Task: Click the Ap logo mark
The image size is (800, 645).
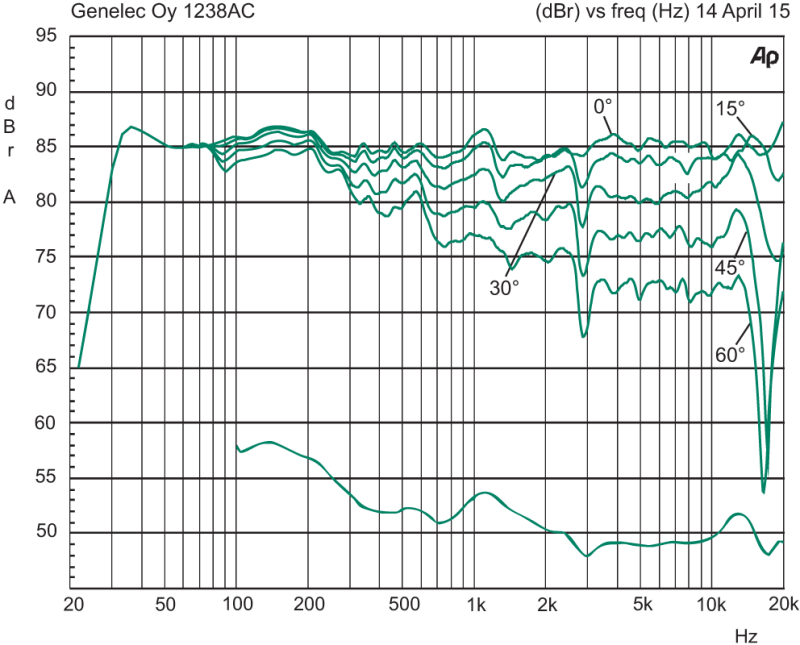Action: tap(764, 58)
